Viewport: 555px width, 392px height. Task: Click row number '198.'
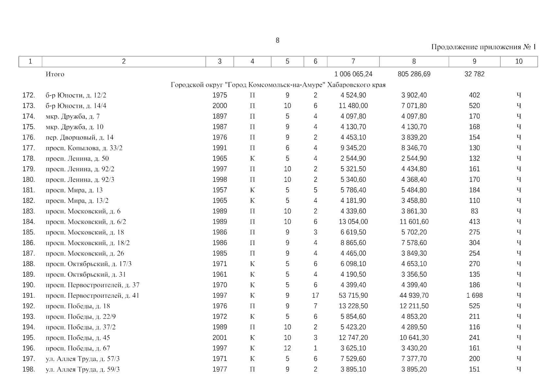[28, 369]
